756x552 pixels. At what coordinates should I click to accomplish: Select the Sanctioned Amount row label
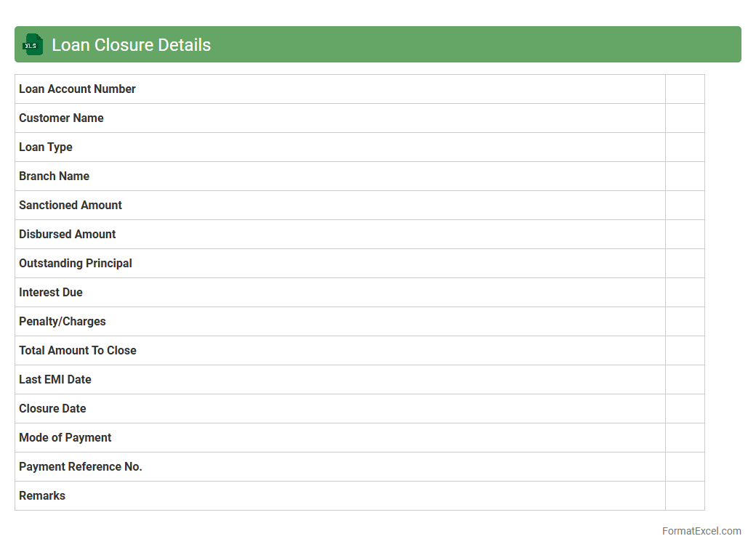point(71,205)
